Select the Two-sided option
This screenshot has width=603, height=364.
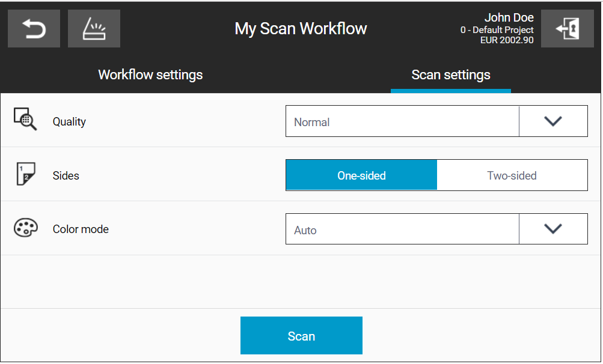[512, 175]
